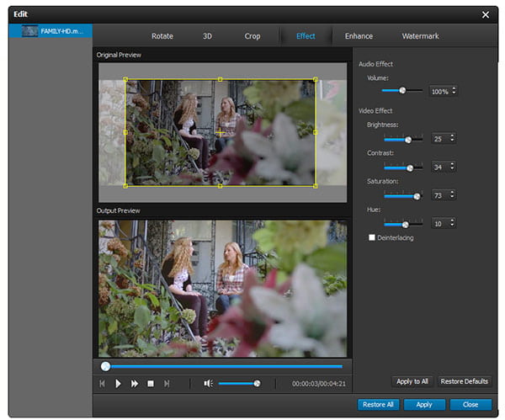Go to the Watermark tab

420,36
